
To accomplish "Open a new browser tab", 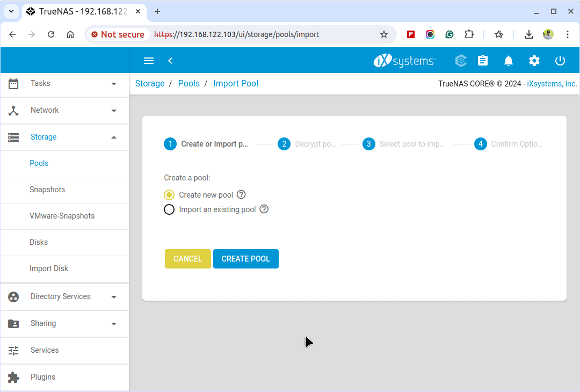I will click(157, 11).
